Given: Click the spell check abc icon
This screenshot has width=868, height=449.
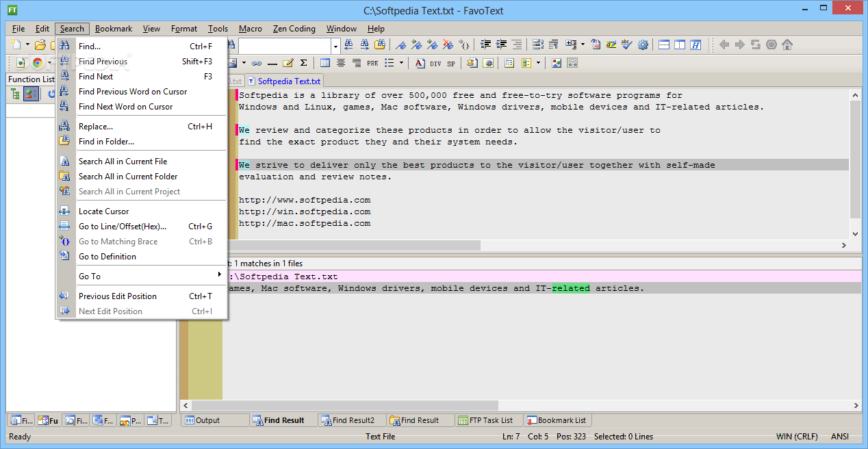Looking at the screenshot, I should pyautogui.click(x=626, y=45).
